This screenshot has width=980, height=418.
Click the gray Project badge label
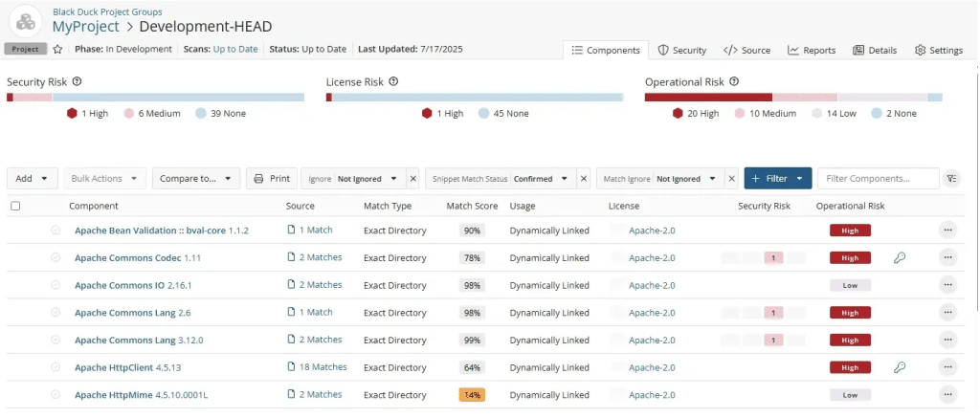[26, 49]
